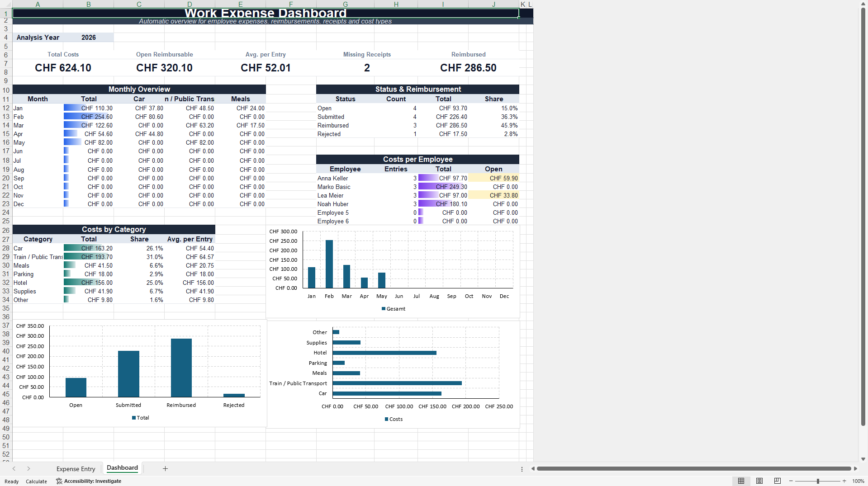Click the Total legend in status chart
Screen dimensions: 868x486
click(x=140, y=418)
